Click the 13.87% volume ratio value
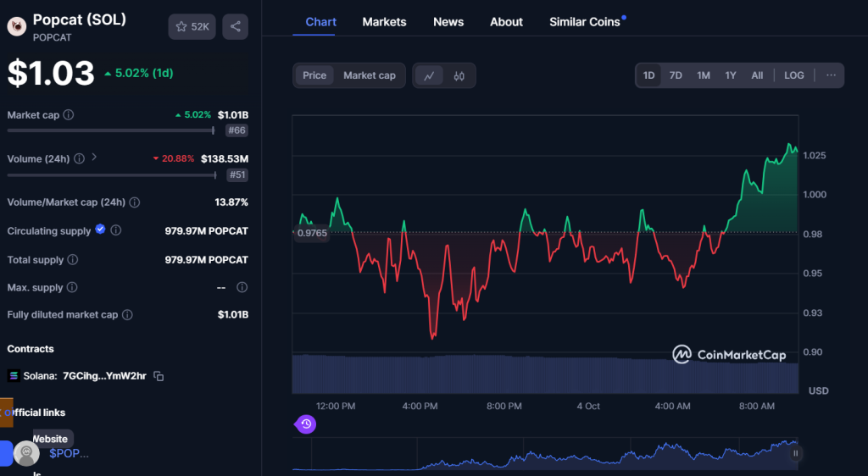 231,202
